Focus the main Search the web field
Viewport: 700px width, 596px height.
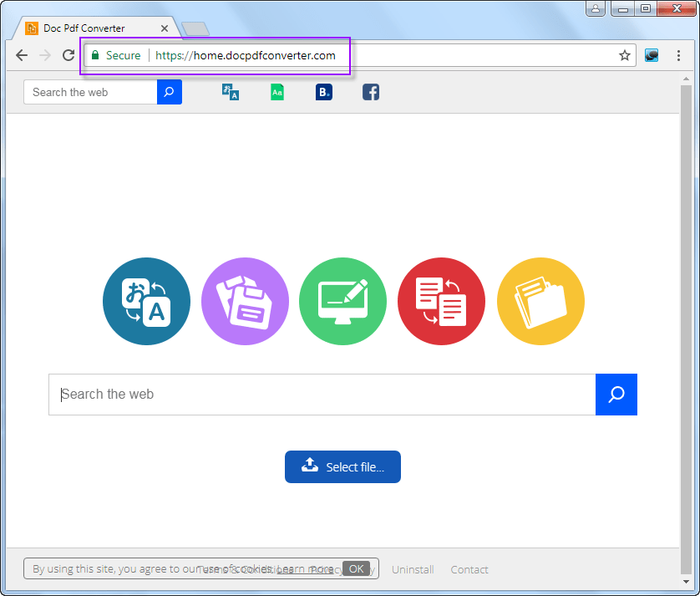pos(322,395)
